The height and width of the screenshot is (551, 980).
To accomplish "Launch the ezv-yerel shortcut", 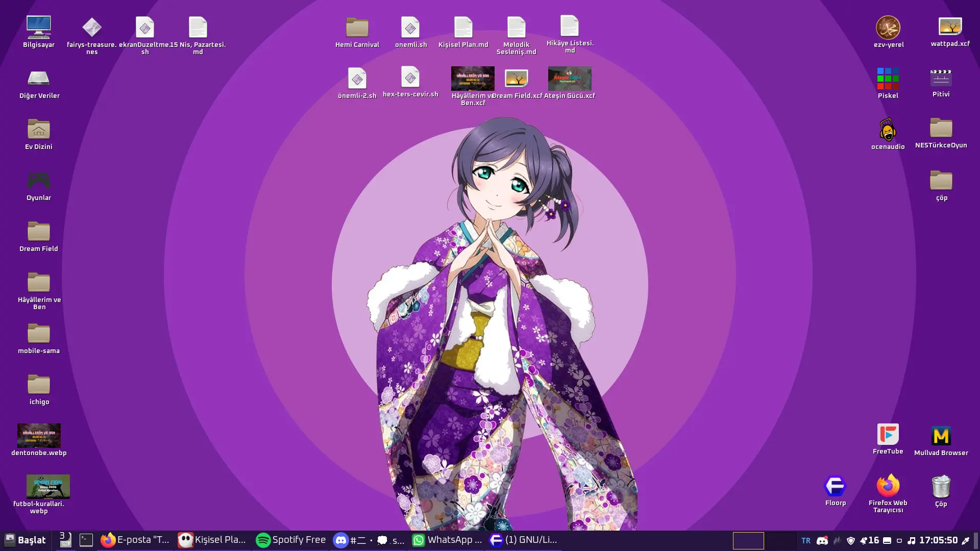I will [888, 28].
